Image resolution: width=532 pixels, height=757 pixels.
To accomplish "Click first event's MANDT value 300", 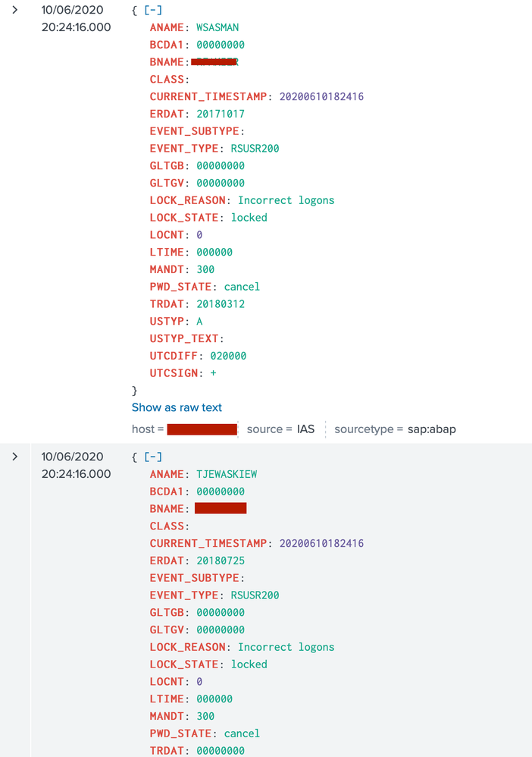I will pyautogui.click(x=205, y=269).
